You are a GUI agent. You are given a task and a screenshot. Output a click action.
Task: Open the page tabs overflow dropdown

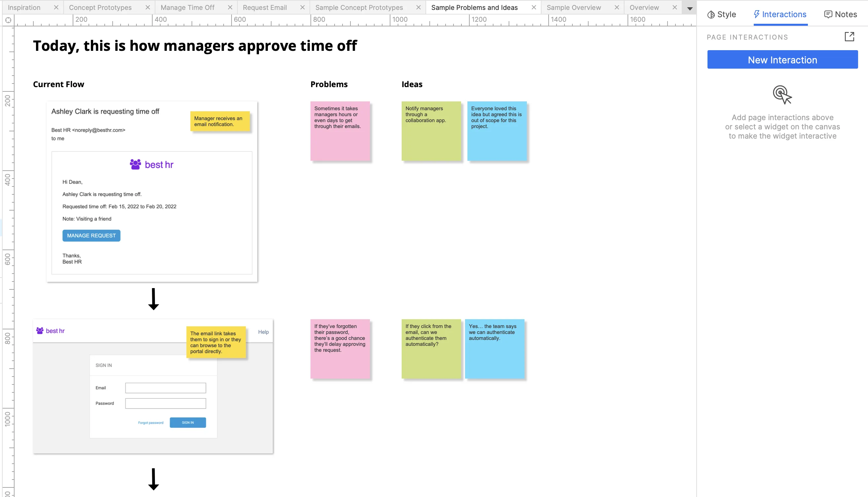690,9
